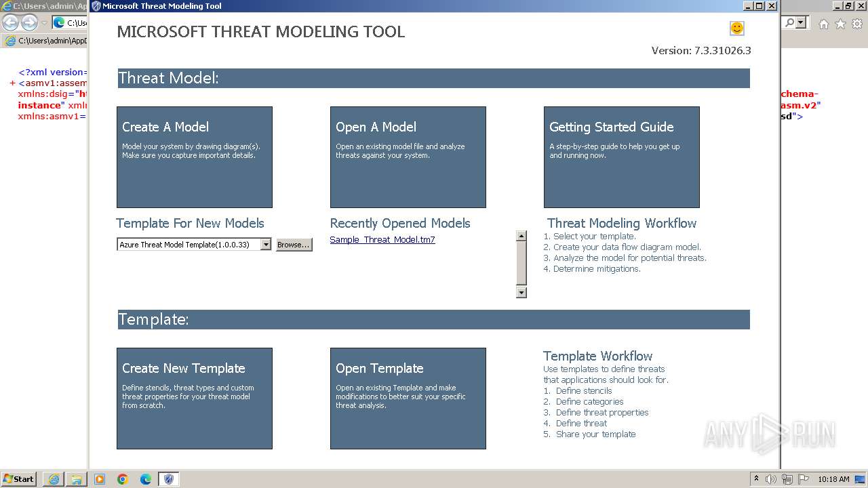Open the Windows Start menu
The height and width of the screenshot is (488, 868).
(19, 479)
